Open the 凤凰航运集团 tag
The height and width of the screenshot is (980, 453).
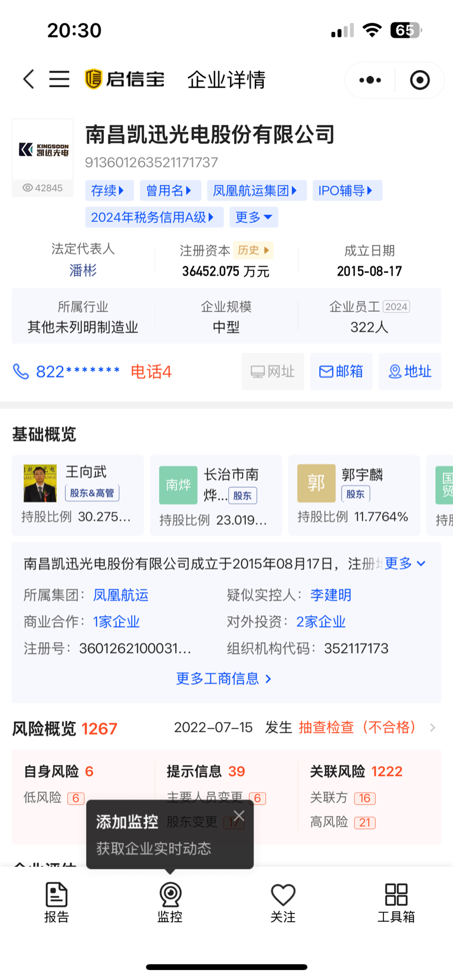pos(256,190)
